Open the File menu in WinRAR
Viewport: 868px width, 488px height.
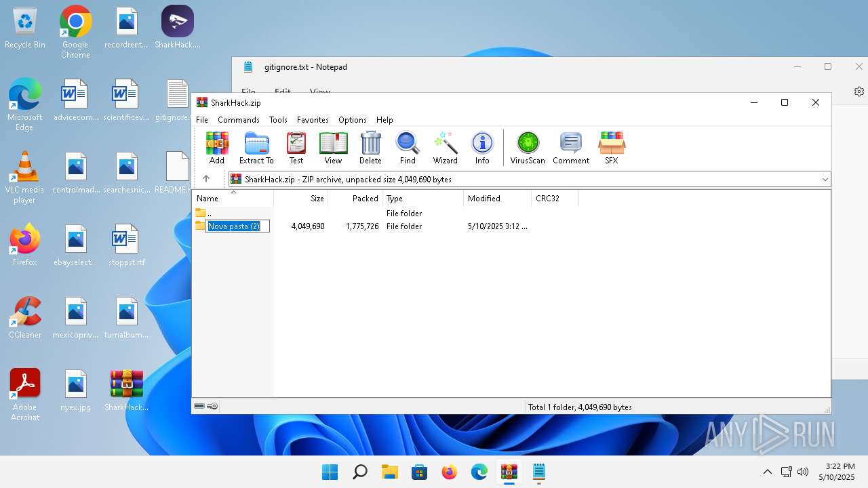click(202, 119)
